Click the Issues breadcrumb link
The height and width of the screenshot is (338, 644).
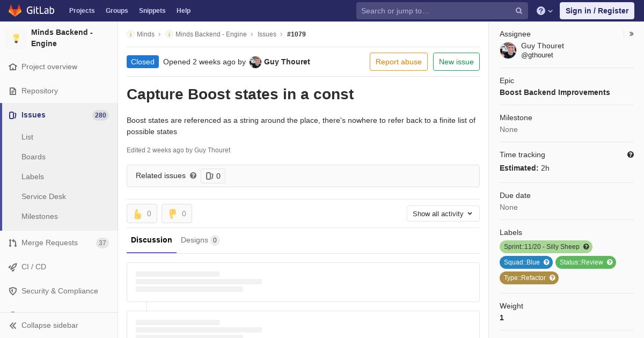tap(267, 34)
